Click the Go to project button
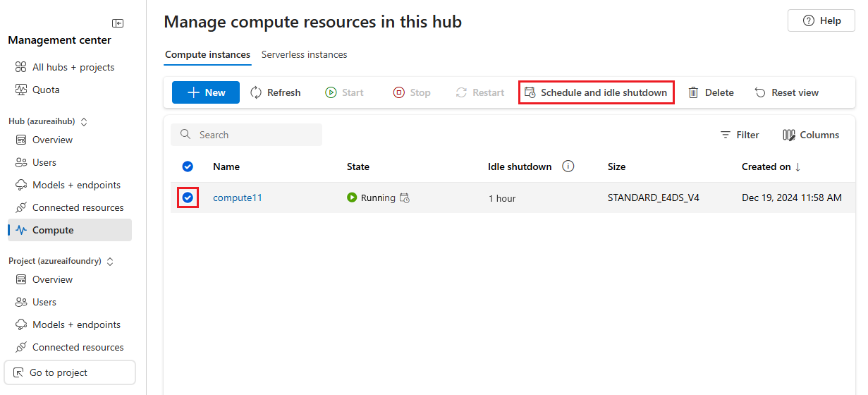This screenshot has width=868, height=395. (70, 372)
